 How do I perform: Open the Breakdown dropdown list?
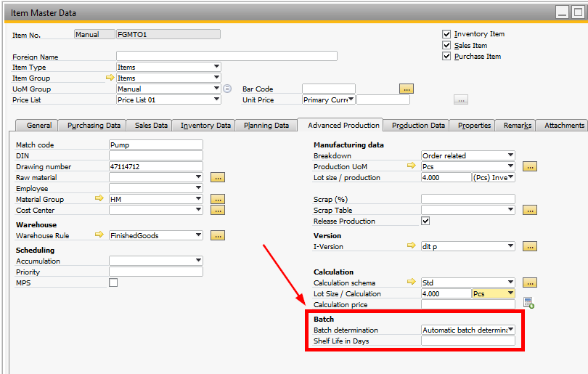click(511, 155)
